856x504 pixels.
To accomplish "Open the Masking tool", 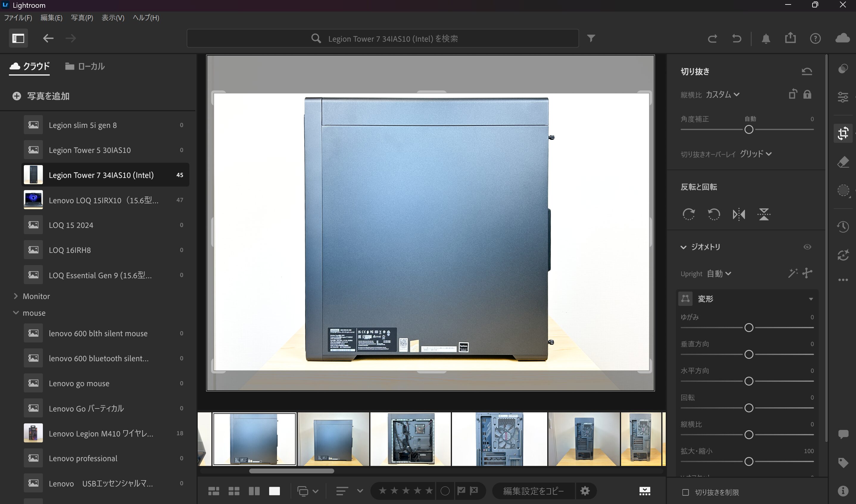I will click(x=843, y=190).
